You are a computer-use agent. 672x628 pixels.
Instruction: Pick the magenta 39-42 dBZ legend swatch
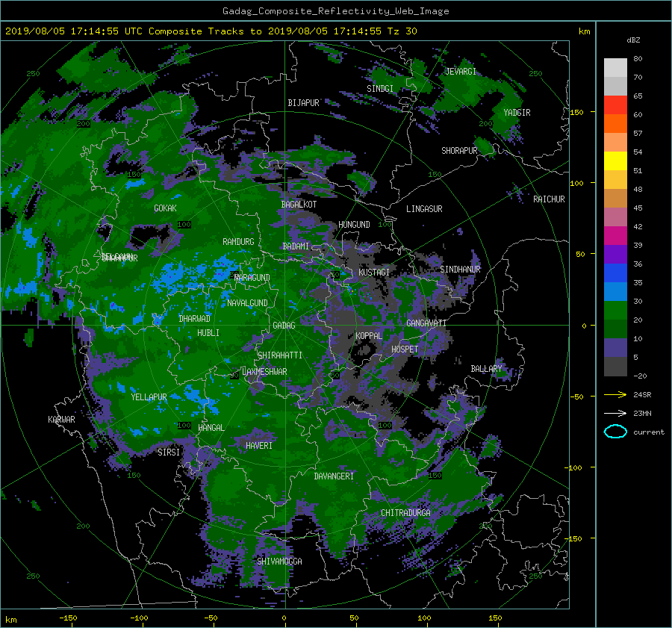click(615, 236)
